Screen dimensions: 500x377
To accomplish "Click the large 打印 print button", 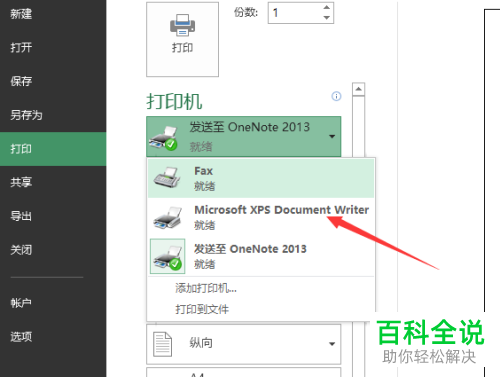I will coord(182,39).
